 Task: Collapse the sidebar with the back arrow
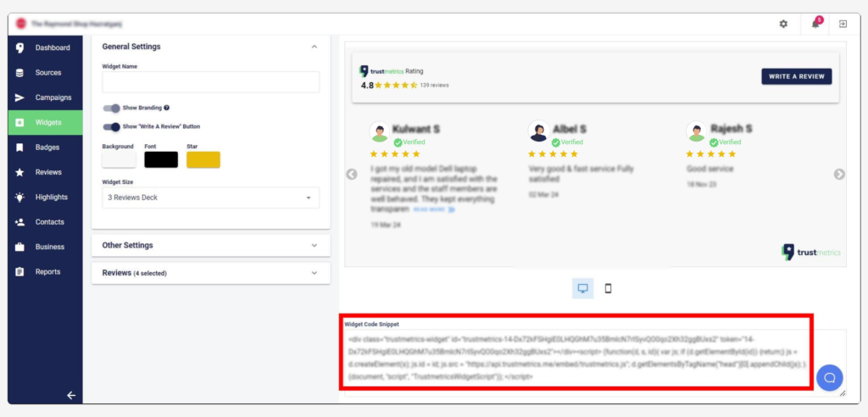(x=71, y=396)
